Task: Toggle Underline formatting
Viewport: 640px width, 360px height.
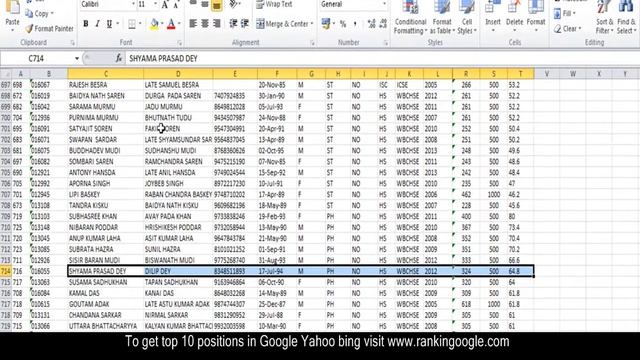Action: point(109,24)
